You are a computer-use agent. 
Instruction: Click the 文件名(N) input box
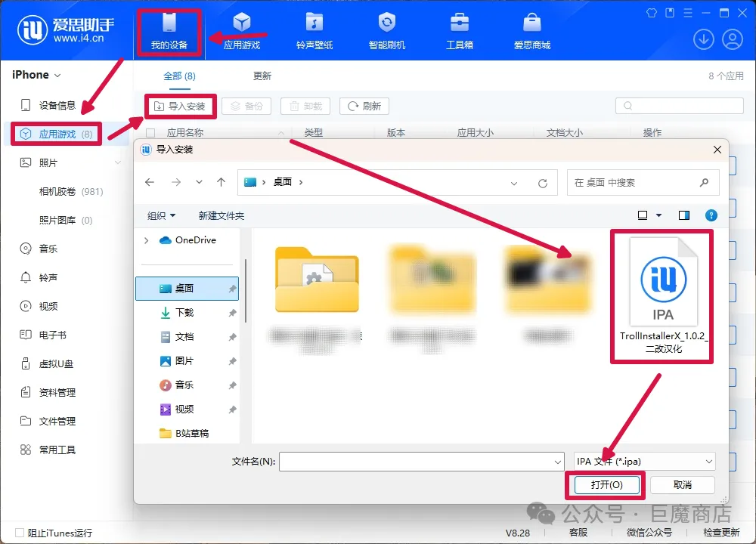pyautogui.click(x=421, y=462)
